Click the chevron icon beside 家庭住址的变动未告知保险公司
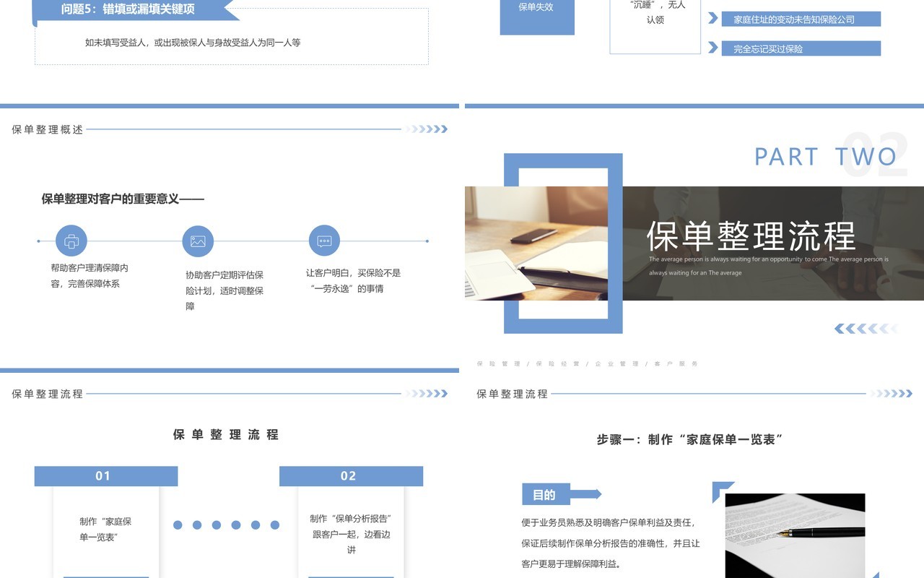 pyautogui.click(x=713, y=18)
